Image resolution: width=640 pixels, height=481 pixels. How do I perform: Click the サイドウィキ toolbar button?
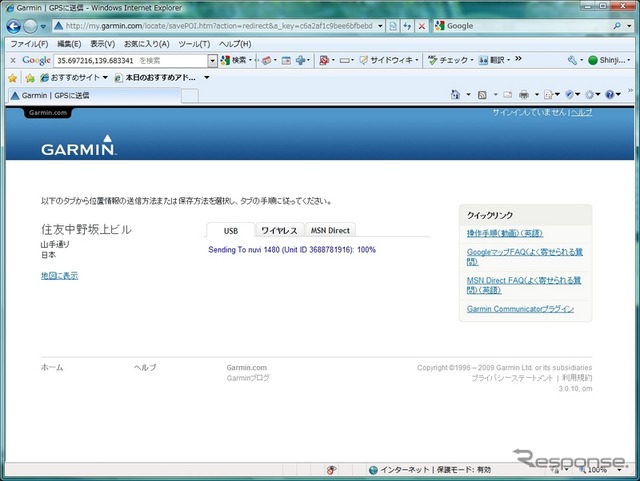tap(388, 60)
